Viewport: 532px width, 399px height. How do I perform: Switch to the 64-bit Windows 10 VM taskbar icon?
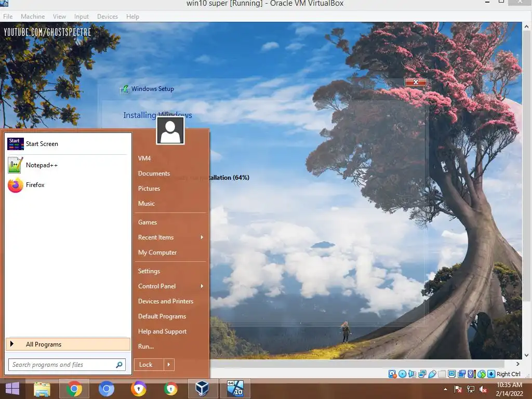[235, 389]
